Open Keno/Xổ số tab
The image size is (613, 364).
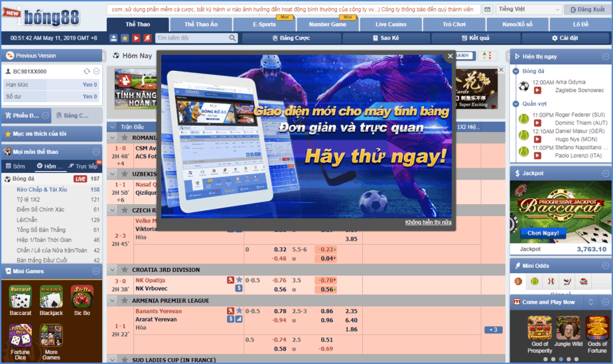(517, 25)
